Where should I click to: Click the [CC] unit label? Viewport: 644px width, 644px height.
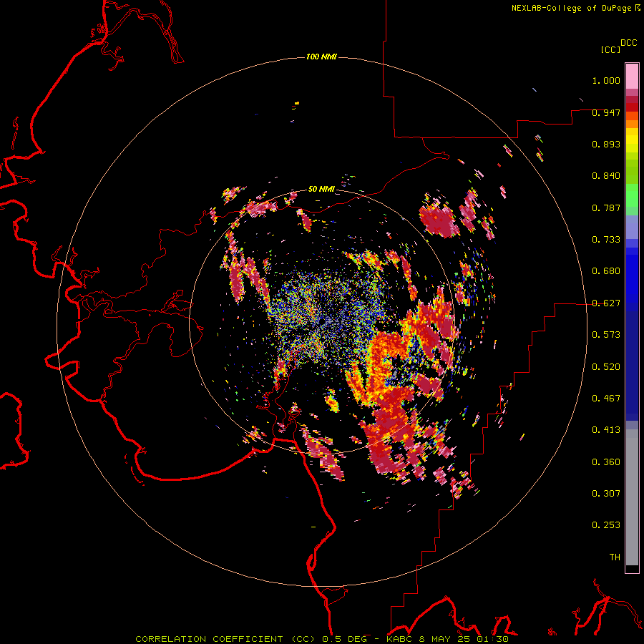610,49
